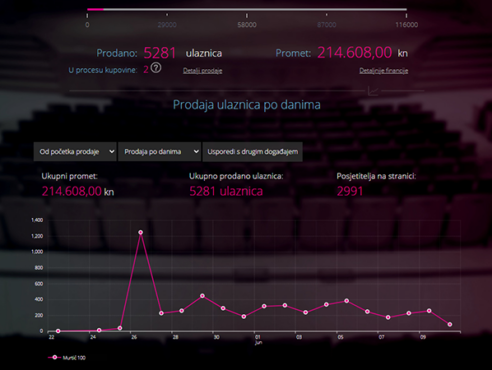Open the 'Prodaja po danima' dropdown
This screenshot has height=370, width=492.
160,152
